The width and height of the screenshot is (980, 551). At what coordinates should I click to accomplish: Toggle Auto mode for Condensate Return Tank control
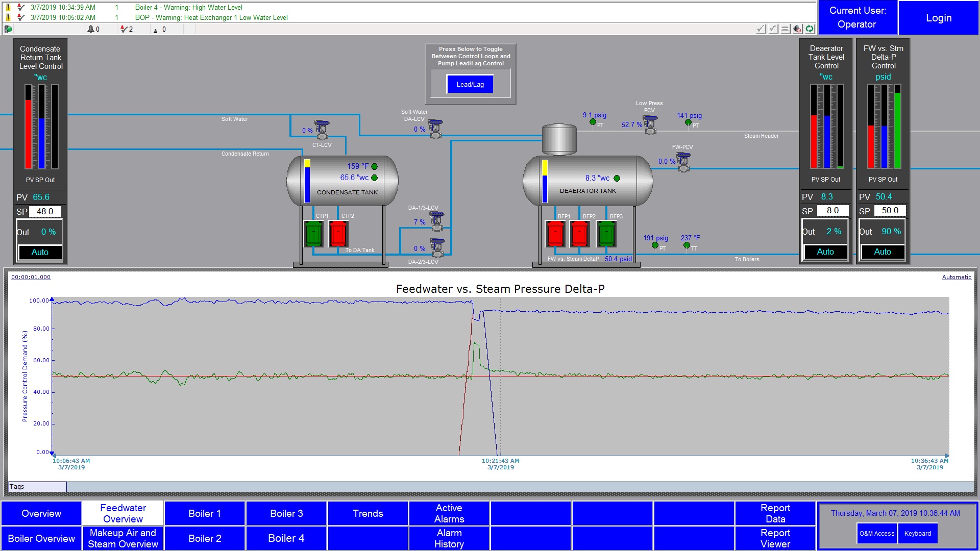coord(40,252)
